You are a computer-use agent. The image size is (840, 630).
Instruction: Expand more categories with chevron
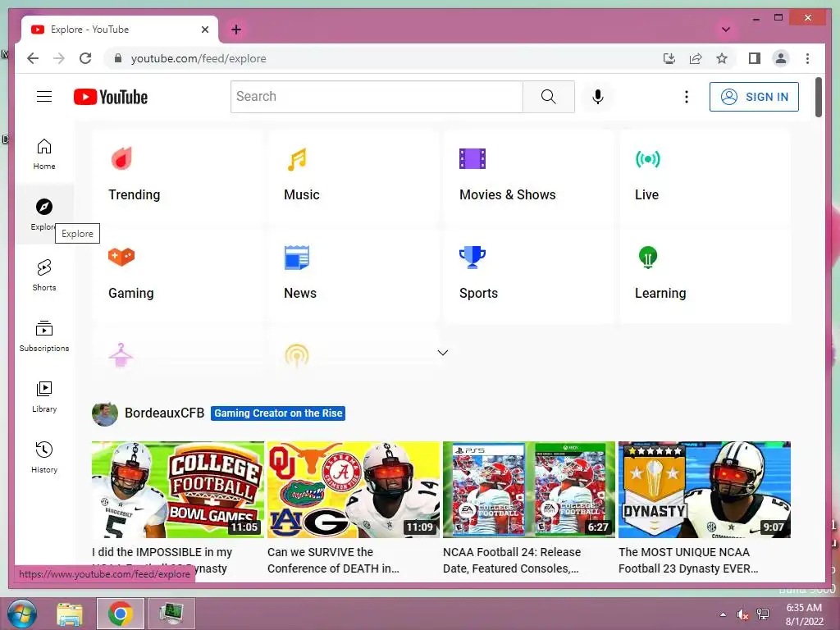tap(442, 353)
